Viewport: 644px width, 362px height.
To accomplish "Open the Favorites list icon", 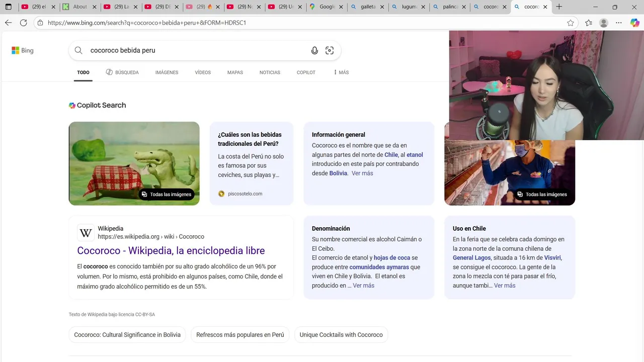I will (589, 23).
